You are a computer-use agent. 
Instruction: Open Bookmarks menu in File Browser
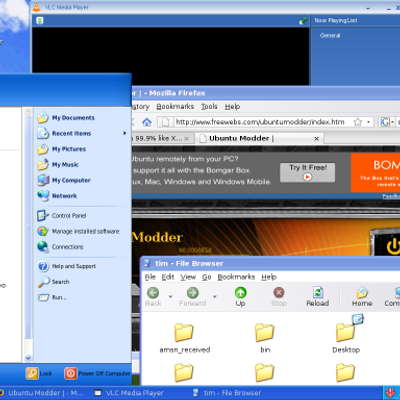click(x=236, y=277)
